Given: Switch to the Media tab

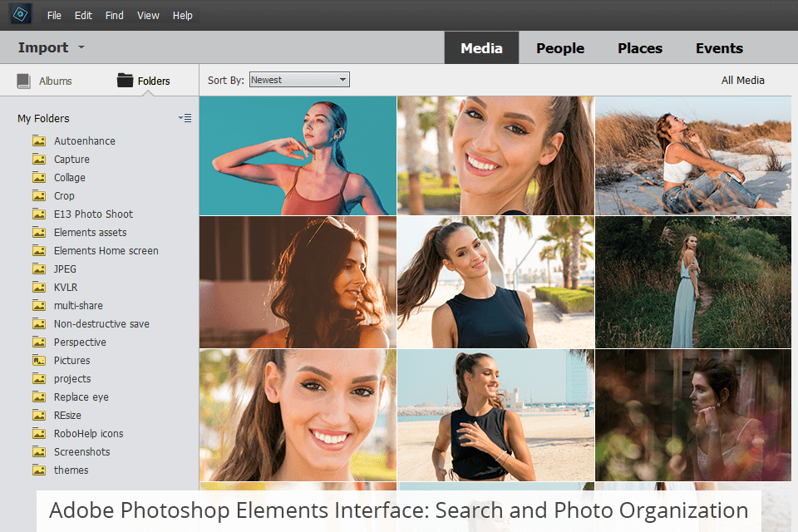Looking at the screenshot, I should point(481,48).
